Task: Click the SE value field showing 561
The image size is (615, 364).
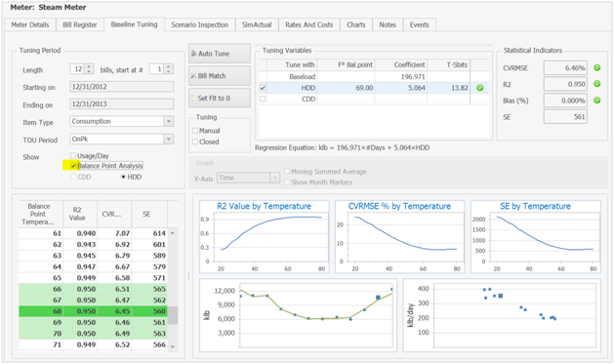Action: pyautogui.click(x=565, y=117)
